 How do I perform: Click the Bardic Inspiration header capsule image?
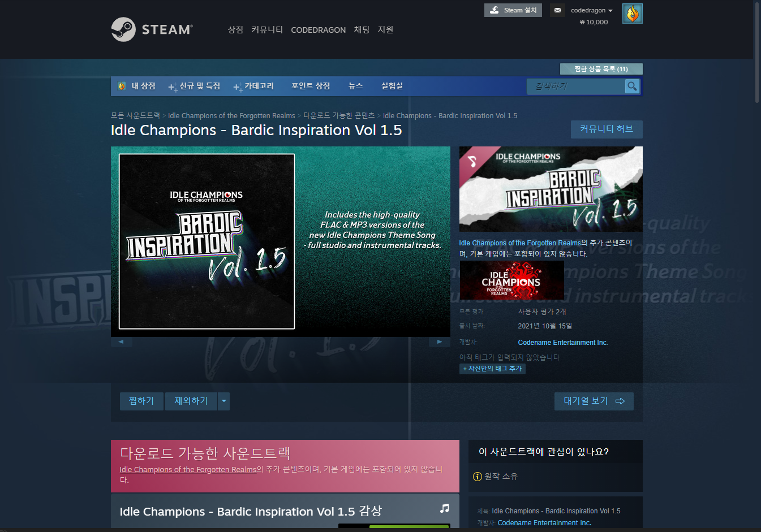[x=551, y=189]
